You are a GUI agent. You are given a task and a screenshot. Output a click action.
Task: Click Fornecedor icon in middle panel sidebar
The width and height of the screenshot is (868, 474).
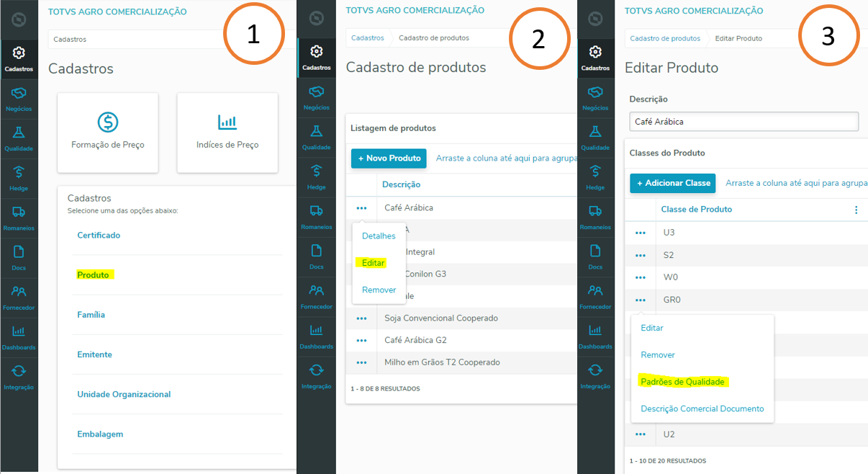[x=316, y=290]
